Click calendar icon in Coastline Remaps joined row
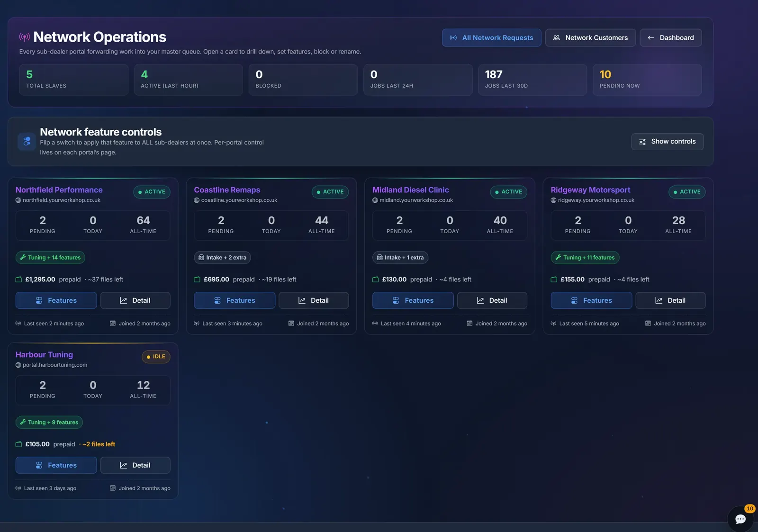 click(291, 324)
